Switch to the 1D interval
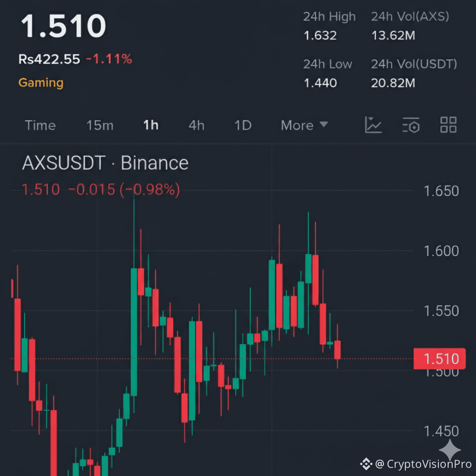 (243, 126)
